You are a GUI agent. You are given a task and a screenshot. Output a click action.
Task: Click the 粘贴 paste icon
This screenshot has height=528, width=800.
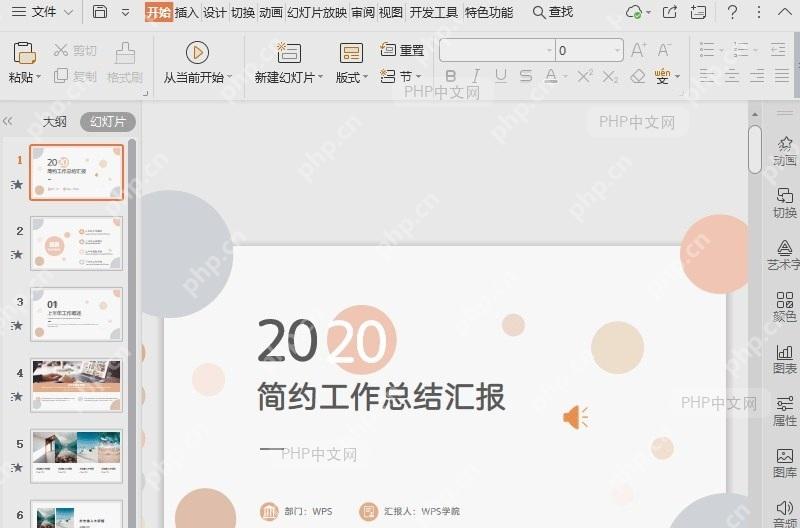click(24, 53)
